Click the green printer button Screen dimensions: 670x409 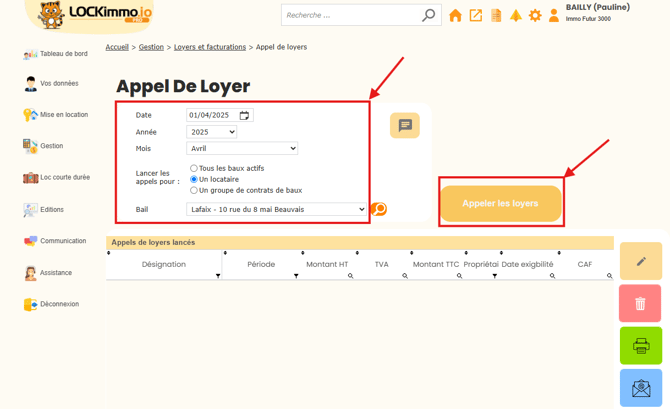(641, 345)
